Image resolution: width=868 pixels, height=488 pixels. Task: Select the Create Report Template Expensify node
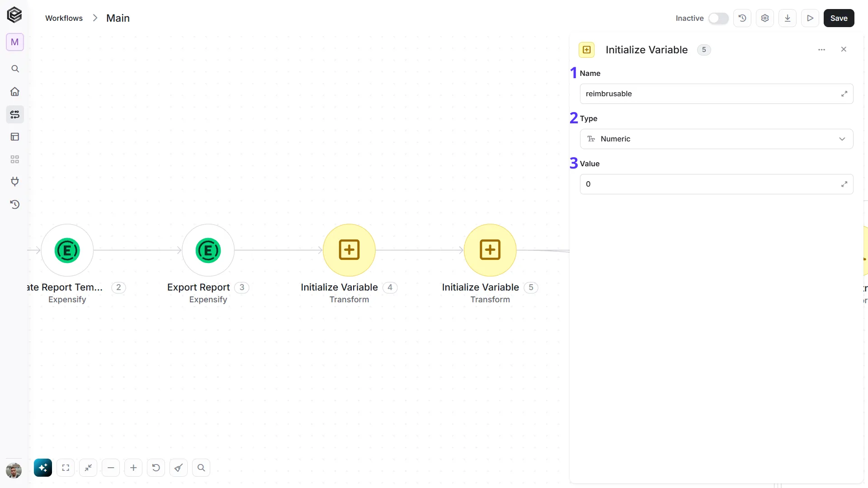click(67, 250)
